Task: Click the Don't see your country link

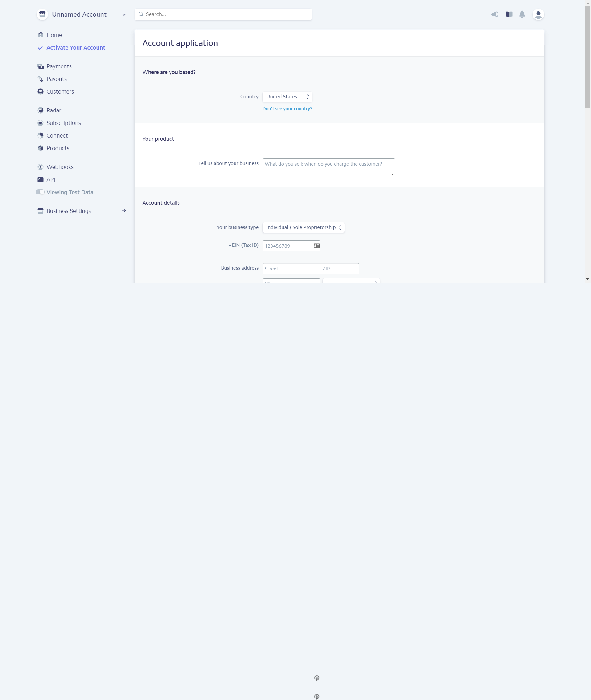Action: (x=287, y=109)
